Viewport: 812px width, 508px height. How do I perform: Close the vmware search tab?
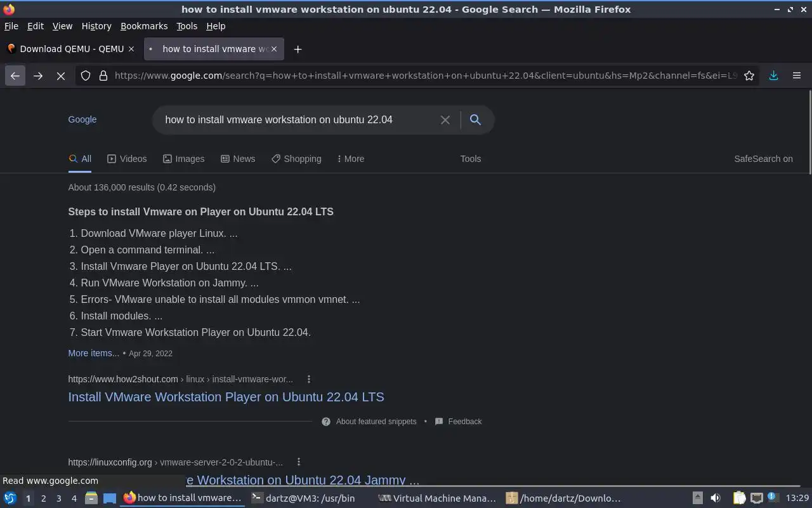[275, 49]
